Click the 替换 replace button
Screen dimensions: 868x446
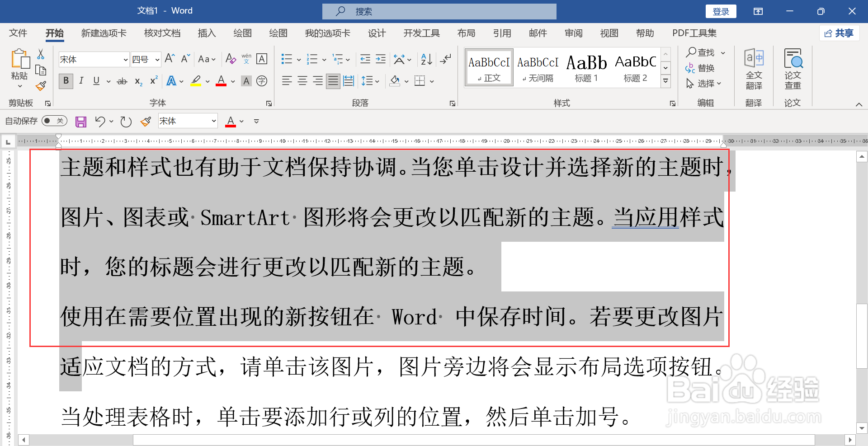700,68
